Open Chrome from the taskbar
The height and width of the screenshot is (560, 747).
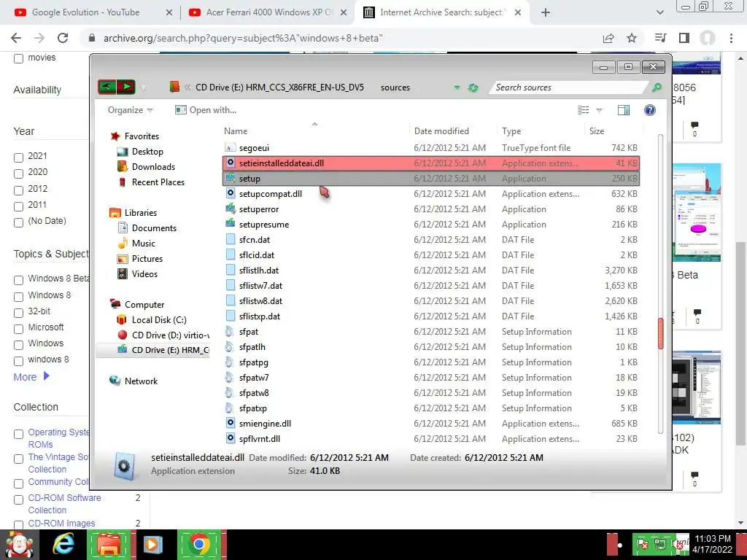click(198, 544)
